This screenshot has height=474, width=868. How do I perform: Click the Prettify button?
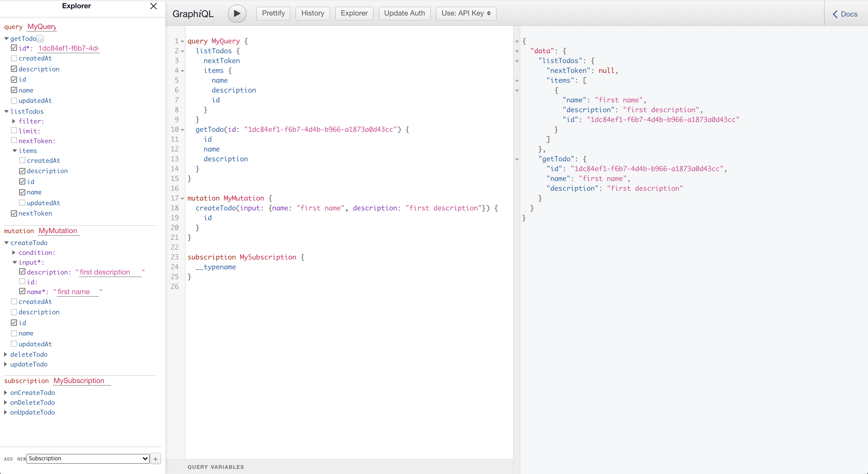coord(273,13)
